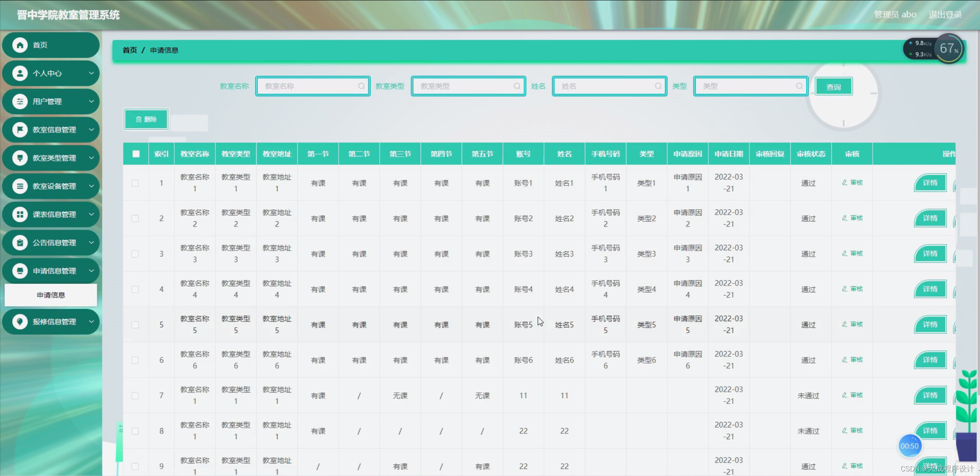This screenshot has height=476, width=980.
Task: Click the grid icon for 课表信息管理
Action: [20, 214]
